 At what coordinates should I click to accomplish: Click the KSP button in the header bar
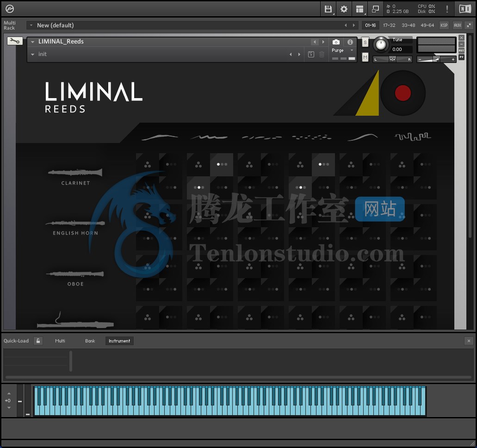[x=444, y=25]
